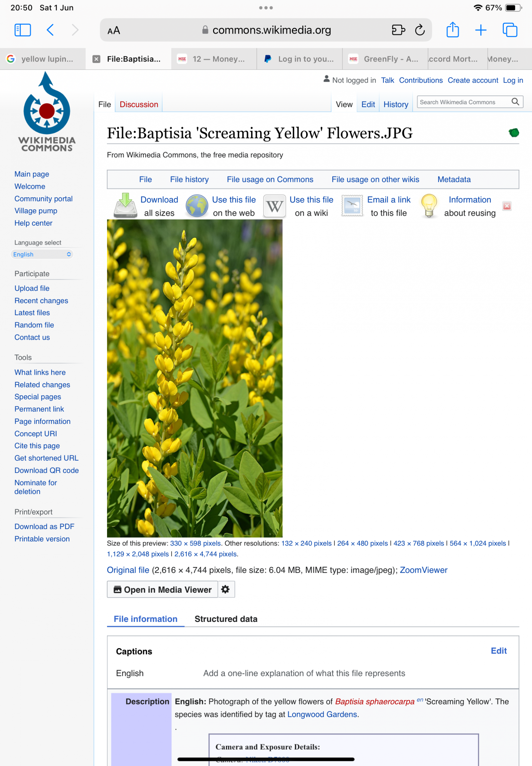This screenshot has width=532, height=766.
Task: Select the Structured data tab
Action: [x=226, y=619]
